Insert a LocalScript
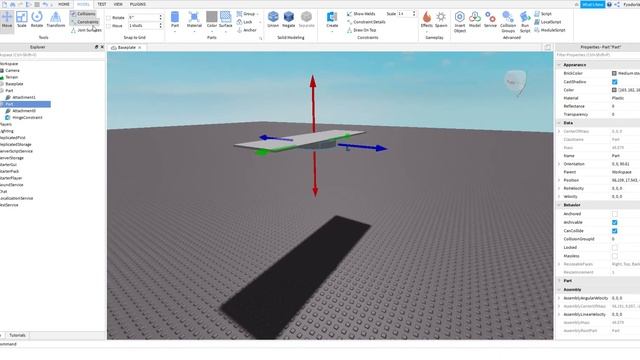The image size is (640, 360). click(547, 22)
